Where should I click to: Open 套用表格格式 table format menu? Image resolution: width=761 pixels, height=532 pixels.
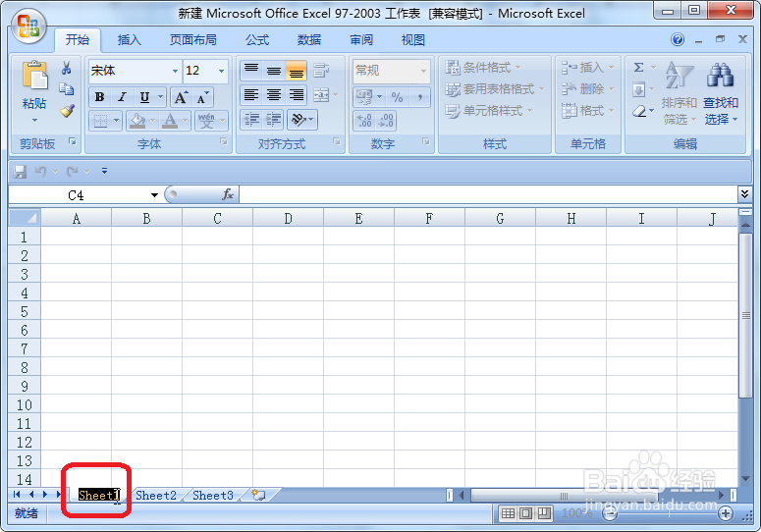[495, 89]
